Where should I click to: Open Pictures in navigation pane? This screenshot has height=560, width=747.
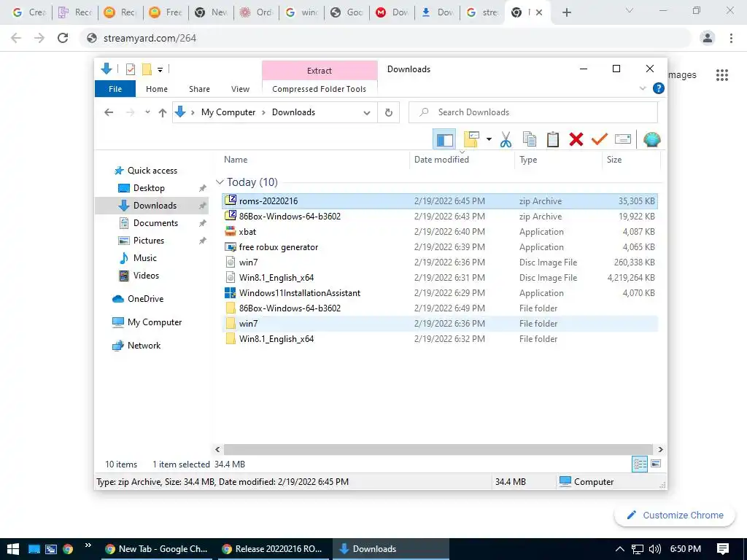148,241
